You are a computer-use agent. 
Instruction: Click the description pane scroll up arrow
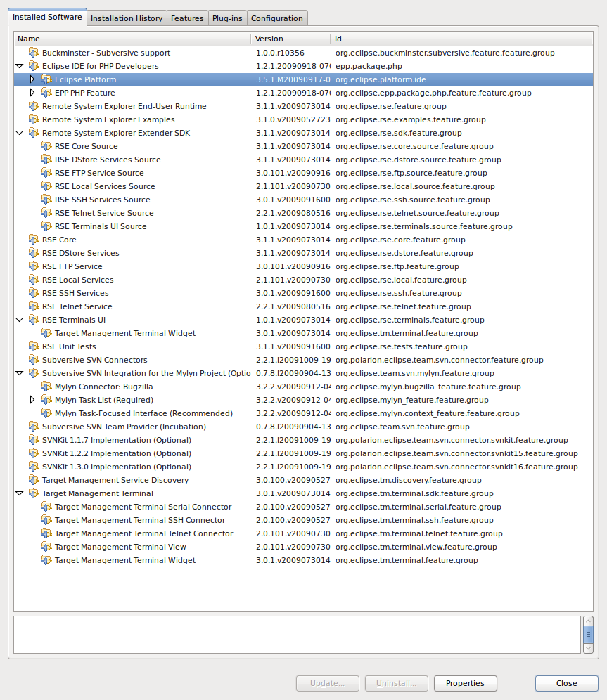(588, 621)
